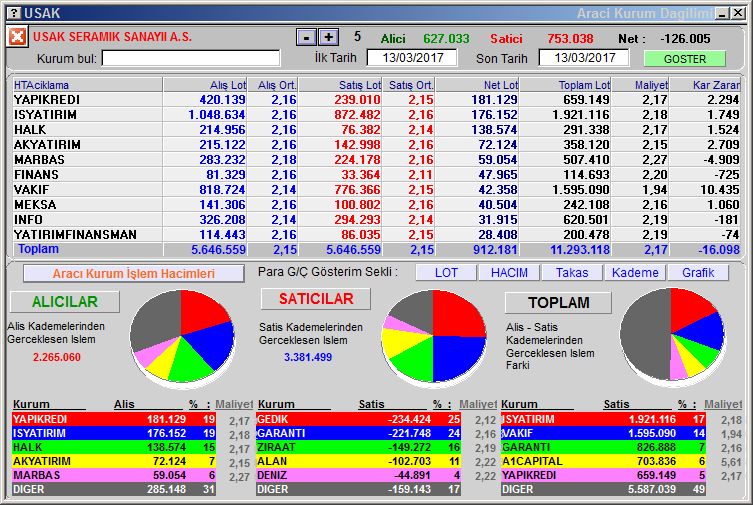753x505 pixels.
Task: Click seller transactions value 3.381.499
Action: [x=308, y=357]
